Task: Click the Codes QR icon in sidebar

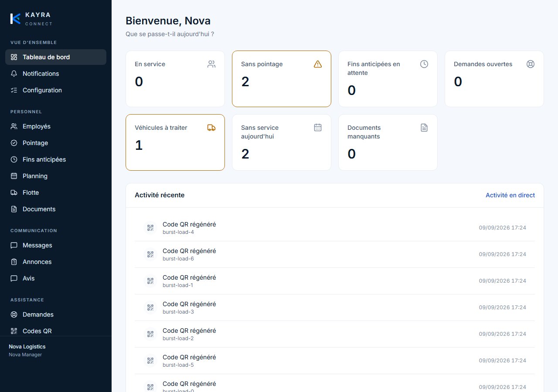Action: click(x=14, y=331)
